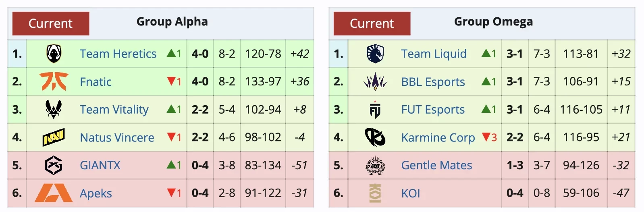Open the Gentle Mates team link
This screenshot has height=212, width=644.
pyautogui.click(x=436, y=165)
